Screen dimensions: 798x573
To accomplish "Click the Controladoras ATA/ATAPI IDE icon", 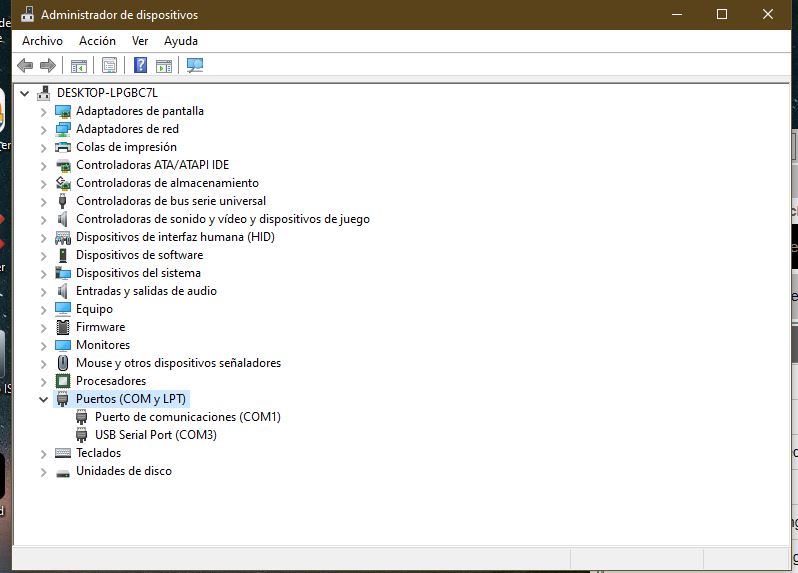I will [63, 165].
